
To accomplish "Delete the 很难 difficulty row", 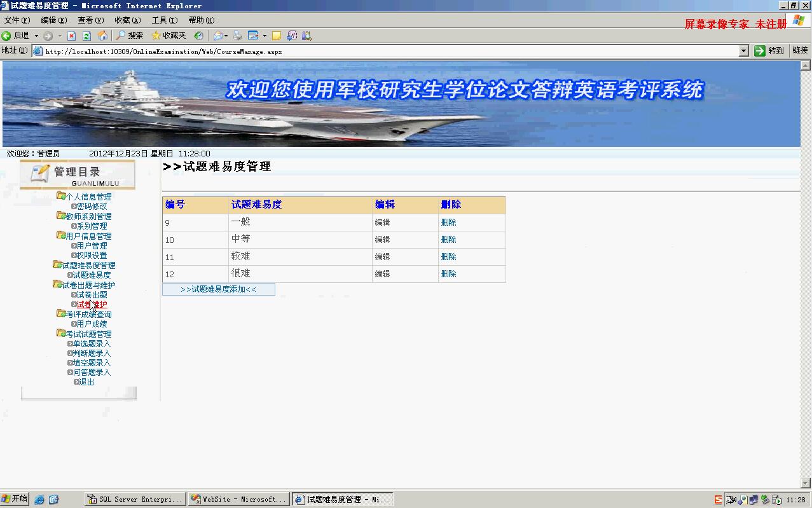I will (448, 274).
